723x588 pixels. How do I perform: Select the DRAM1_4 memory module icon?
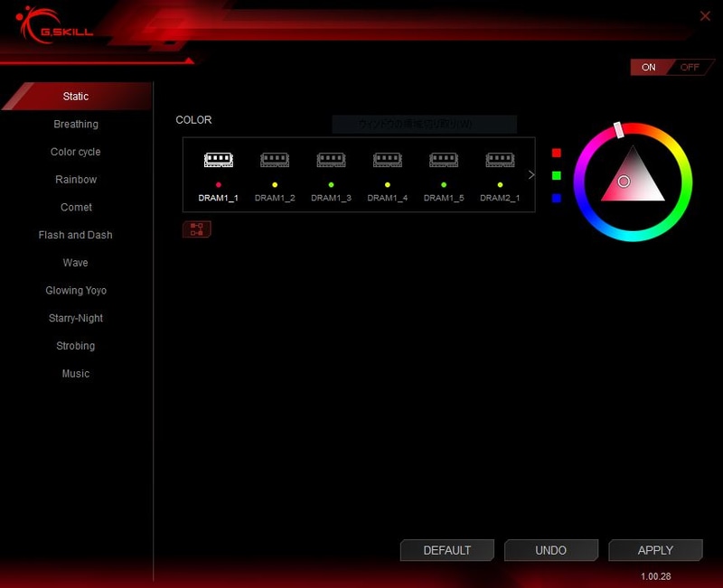pyautogui.click(x=387, y=159)
